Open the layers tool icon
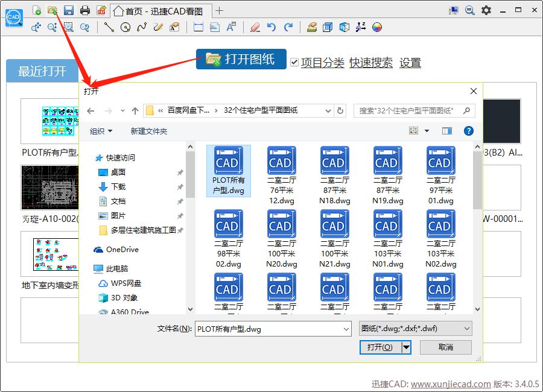The height and width of the screenshot is (392, 543). tap(312, 27)
